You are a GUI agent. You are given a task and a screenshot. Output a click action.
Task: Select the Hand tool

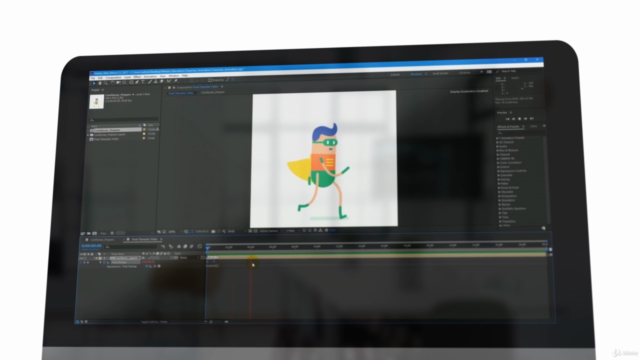(x=100, y=83)
